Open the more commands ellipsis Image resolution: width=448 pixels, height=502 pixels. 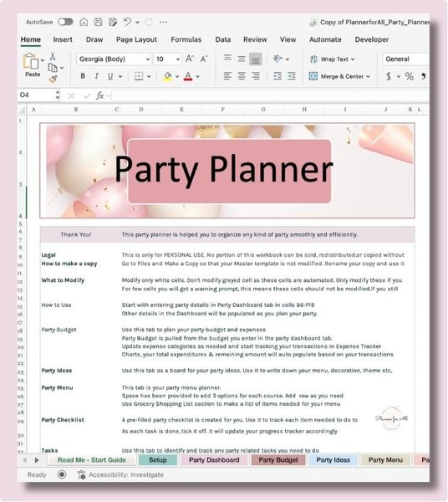163,22
